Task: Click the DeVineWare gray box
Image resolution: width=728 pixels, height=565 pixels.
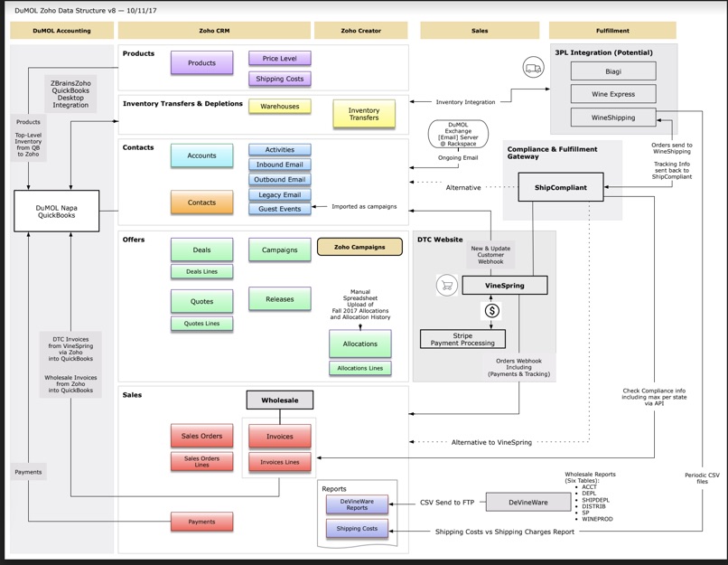Action: click(x=527, y=502)
